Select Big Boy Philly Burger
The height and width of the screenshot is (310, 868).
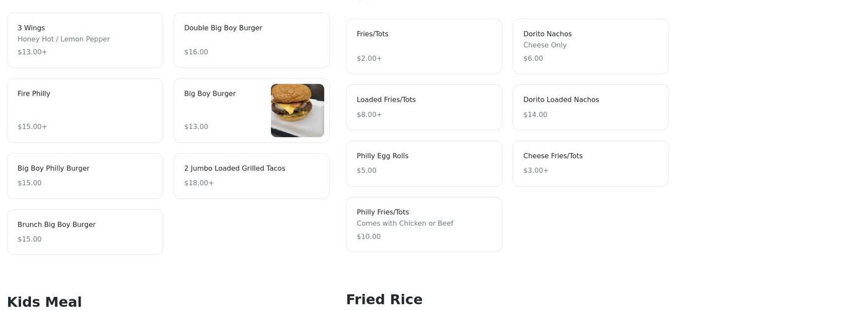click(84, 176)
